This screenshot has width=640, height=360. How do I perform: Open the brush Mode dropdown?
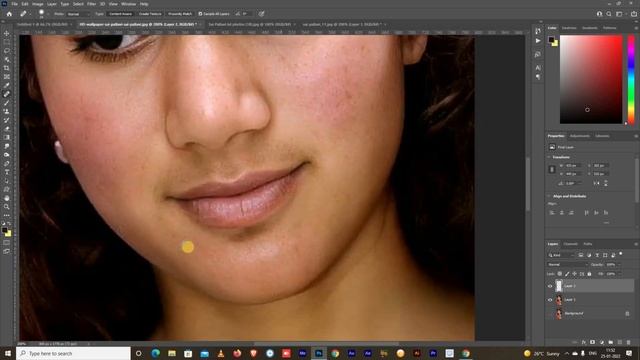78,14
